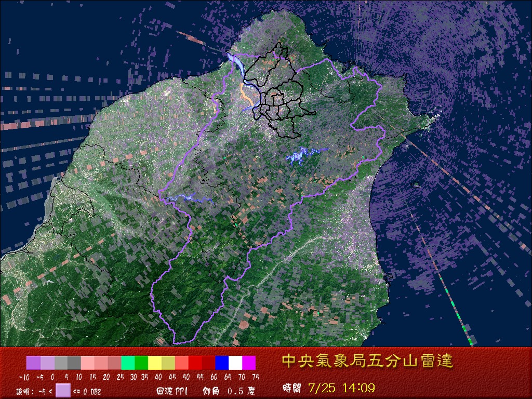This screenshot has width=532, height=399.
Task: Click the lavender sample swatch beside 說明
Action: (63, 390)
